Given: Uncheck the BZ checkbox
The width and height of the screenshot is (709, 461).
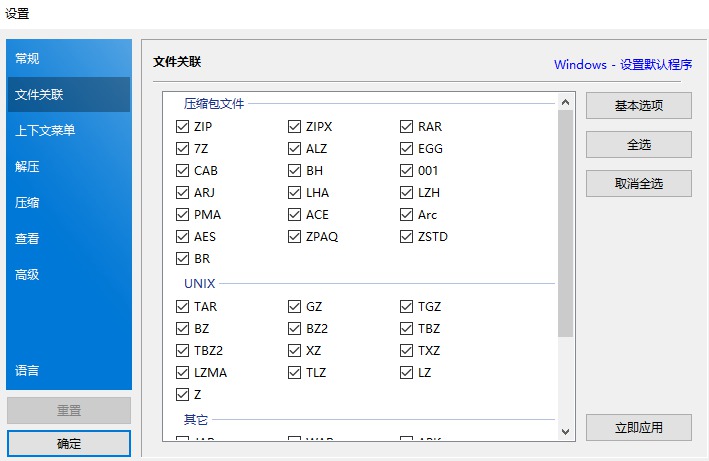Looking at the screenshot, I should coord(182,329).
